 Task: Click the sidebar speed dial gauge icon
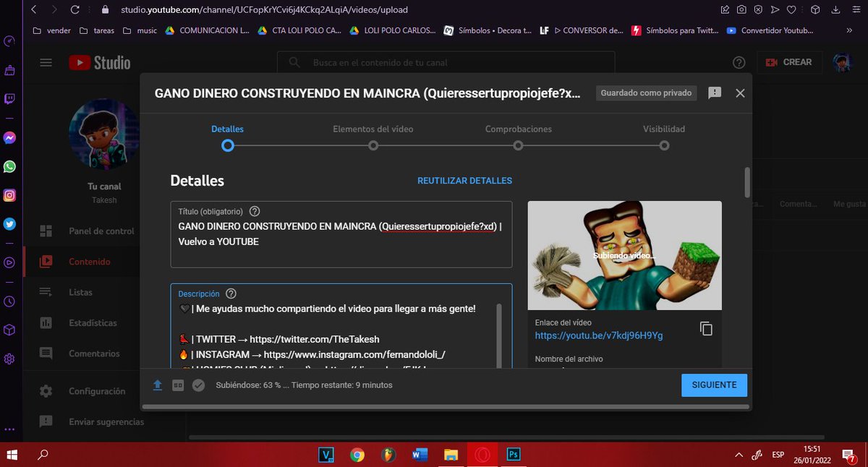point(9,41)
